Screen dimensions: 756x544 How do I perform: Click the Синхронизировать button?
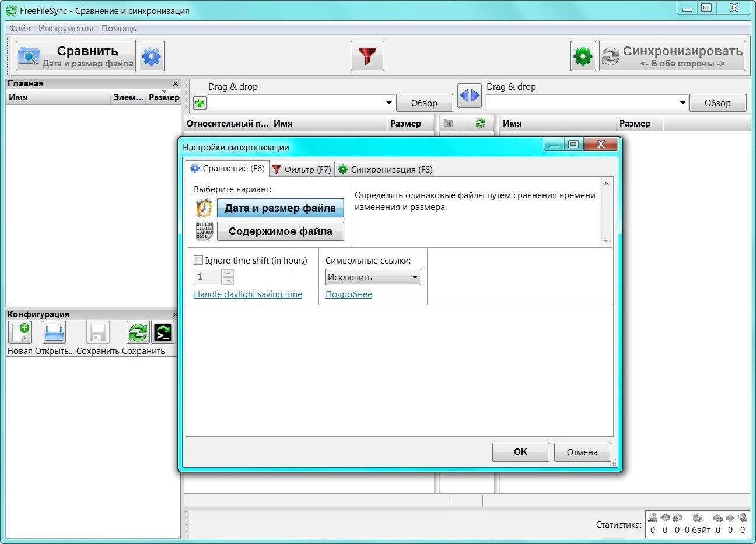coord(672,56)
